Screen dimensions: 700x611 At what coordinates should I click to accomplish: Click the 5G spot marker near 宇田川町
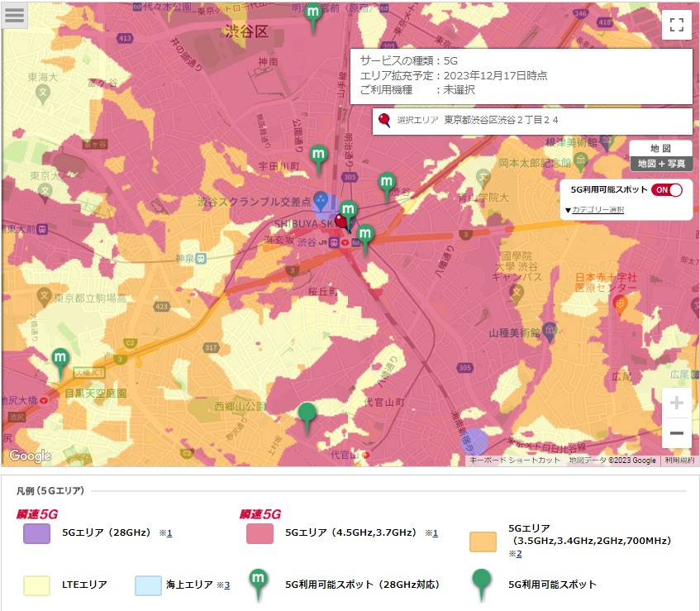319,156
